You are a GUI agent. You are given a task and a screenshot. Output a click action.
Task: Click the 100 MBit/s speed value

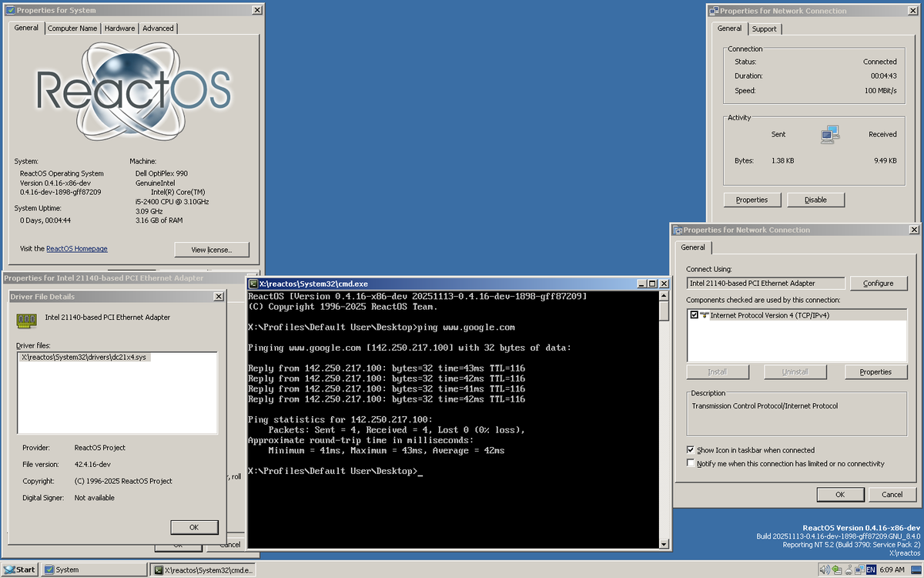[x=881, y=90]
